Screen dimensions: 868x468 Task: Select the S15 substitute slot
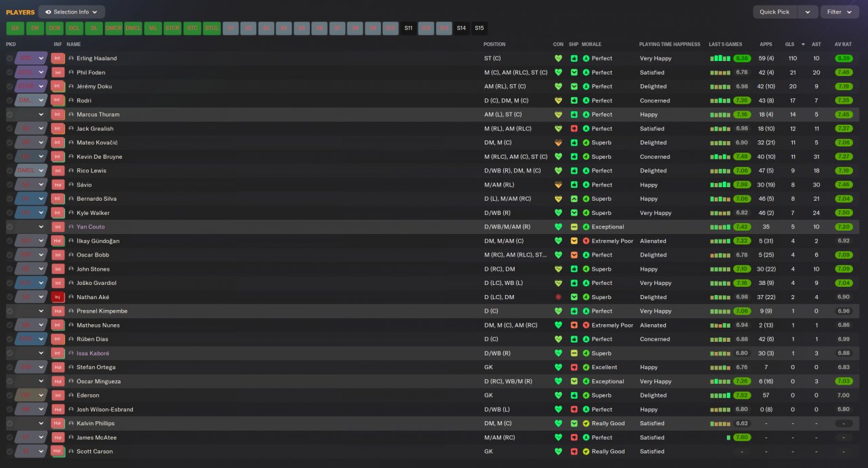(x=479, y=28)
